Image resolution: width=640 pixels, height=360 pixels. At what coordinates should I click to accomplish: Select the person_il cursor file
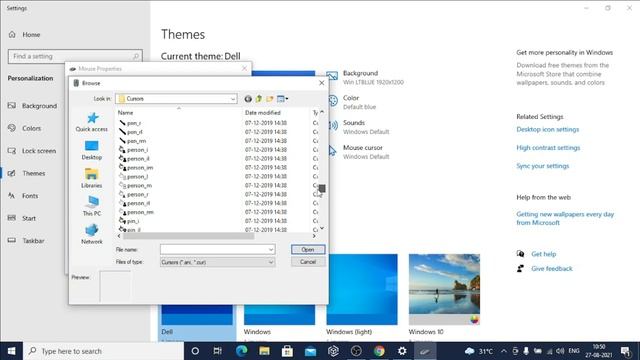point(135,159)
